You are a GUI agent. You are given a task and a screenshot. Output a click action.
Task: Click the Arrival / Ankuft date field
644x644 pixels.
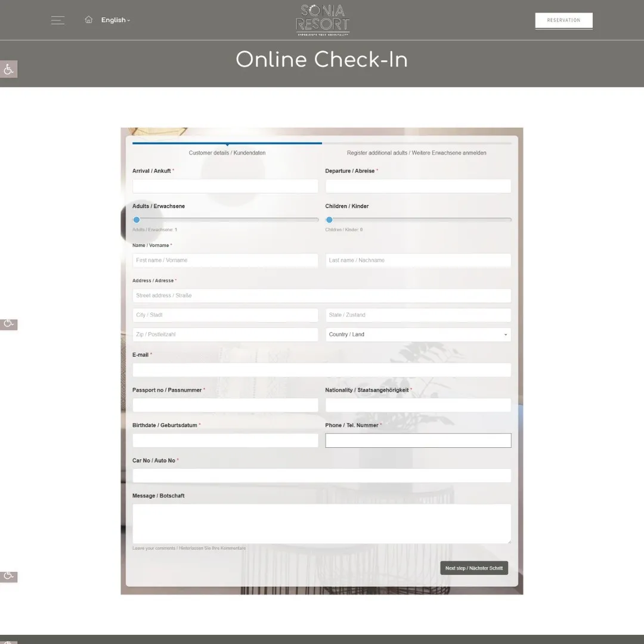[225, 186]
